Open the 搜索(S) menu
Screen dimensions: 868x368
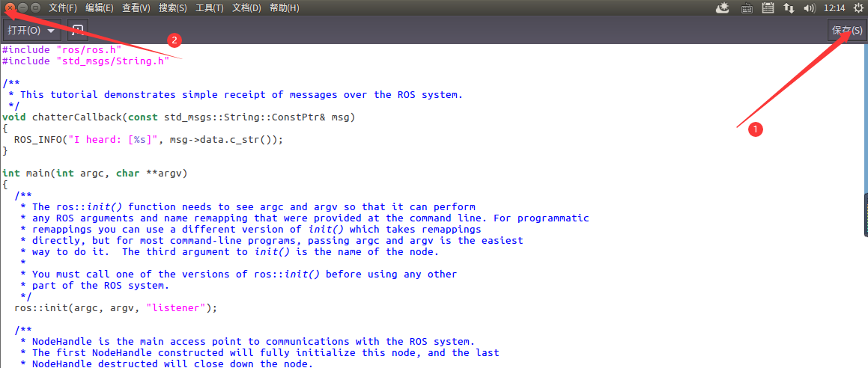point(173,7)
